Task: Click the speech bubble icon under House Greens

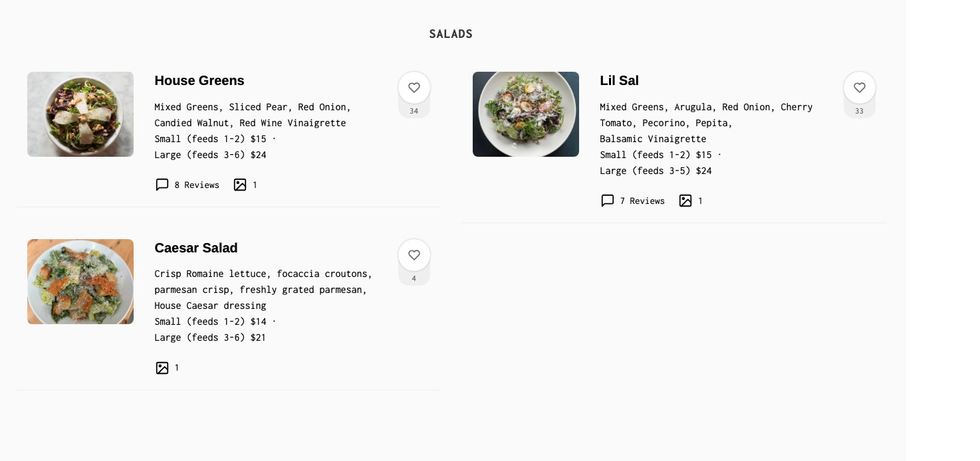Action: pos(162,185)
